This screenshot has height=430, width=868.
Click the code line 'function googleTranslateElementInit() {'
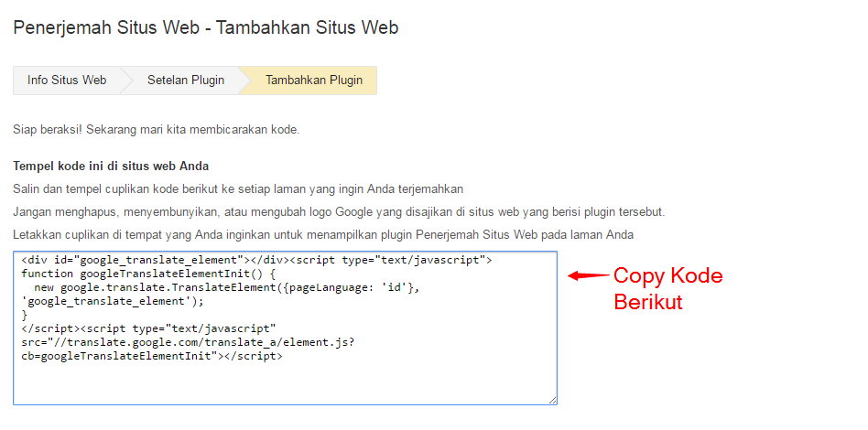(x=148, y=274)
